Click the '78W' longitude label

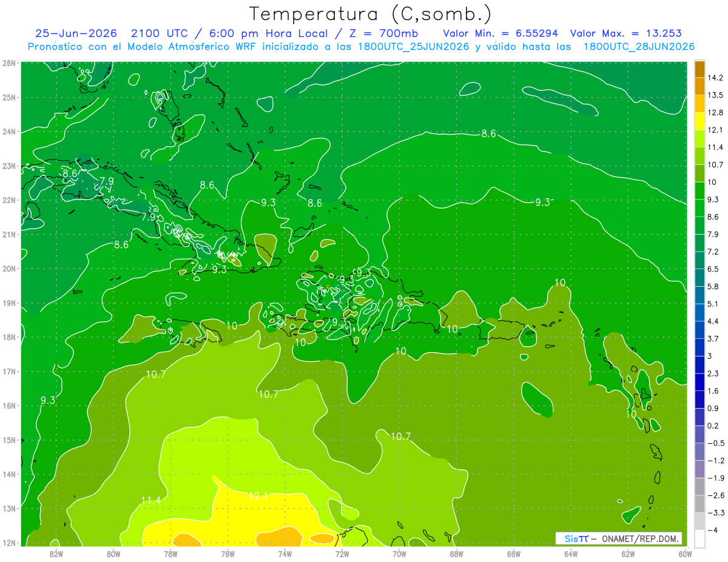pyautogui.click(x=170, y=554)
